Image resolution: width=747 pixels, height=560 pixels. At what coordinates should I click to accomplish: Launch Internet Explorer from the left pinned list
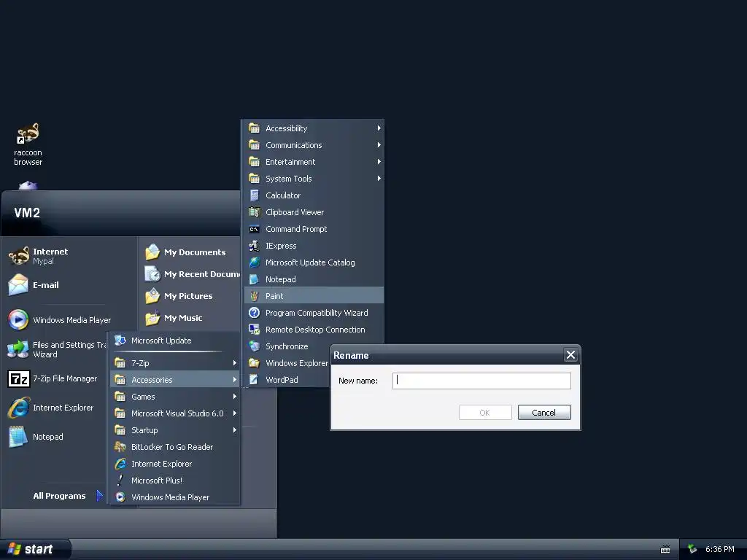click(19, 408)
